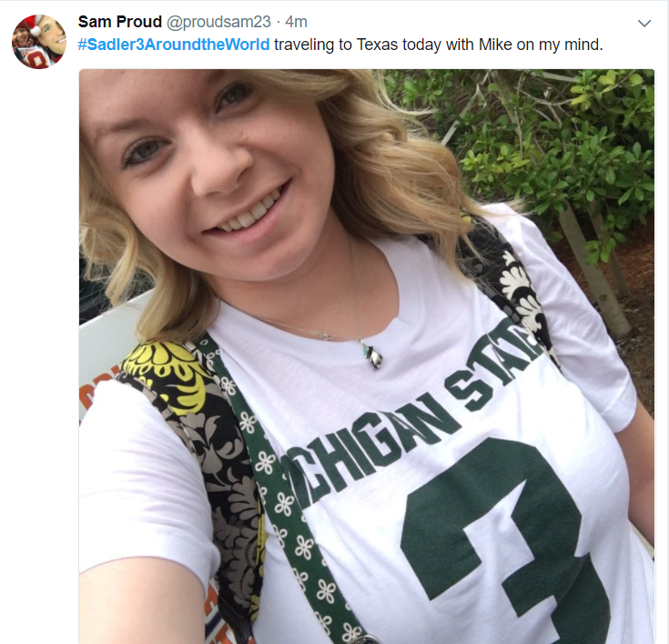The image size is (669, 644).
Task: Tap the small avatar thumbnail at top left
Action: coord(38,42)
